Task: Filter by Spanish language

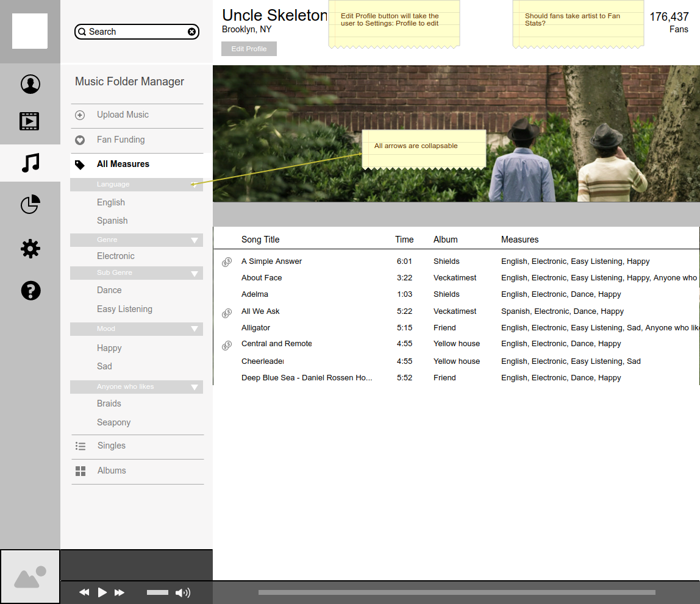Action: (x=112, y=221)
